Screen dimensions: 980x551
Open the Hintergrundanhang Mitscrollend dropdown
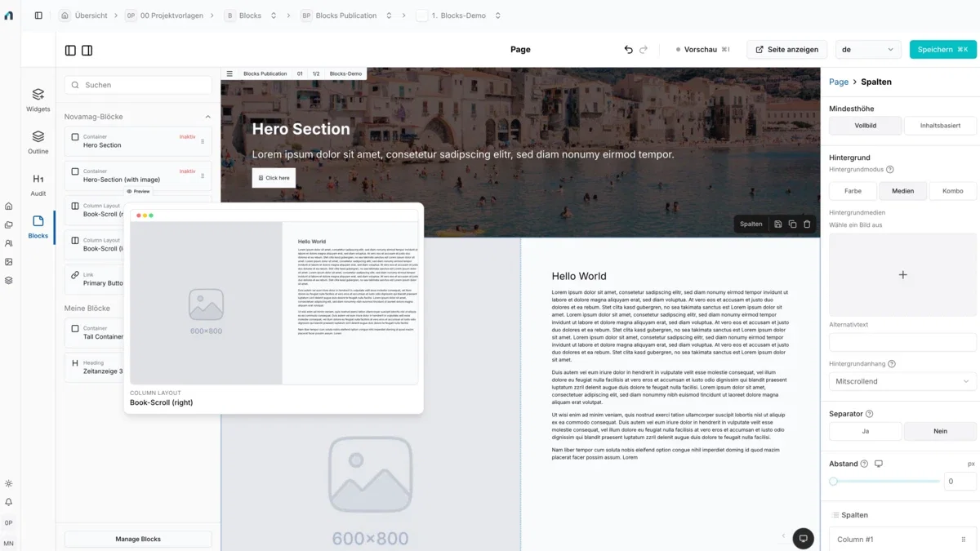[902, 381]
